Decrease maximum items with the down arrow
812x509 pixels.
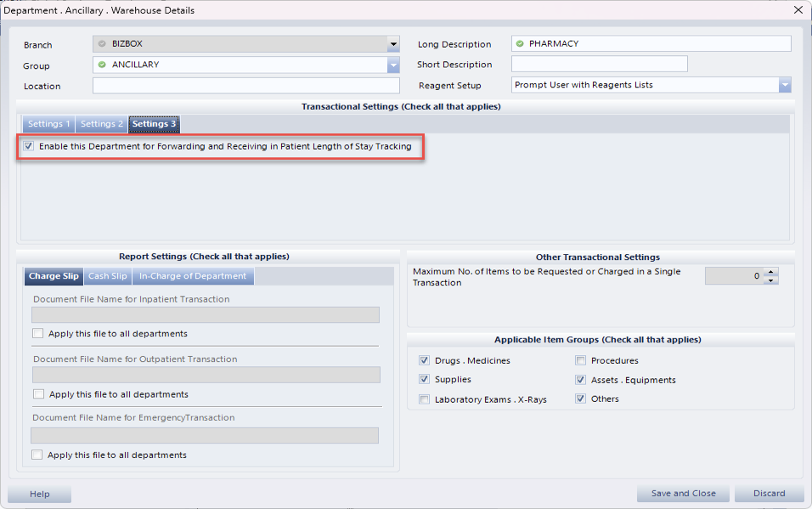[771, 280]
